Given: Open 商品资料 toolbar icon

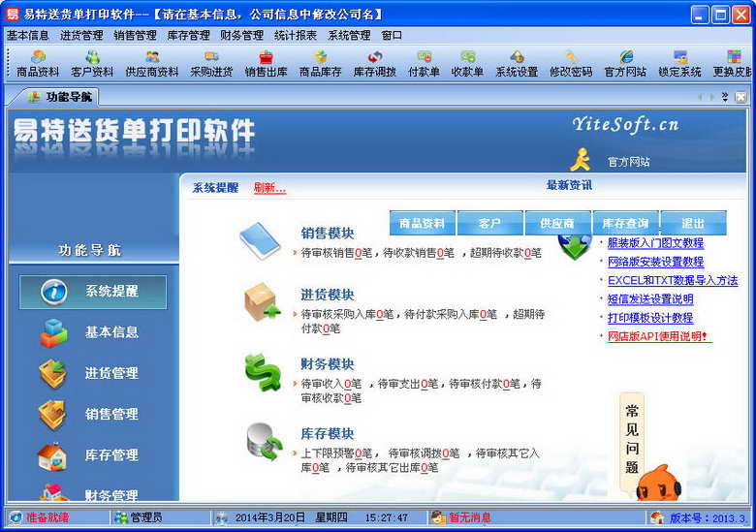Looking at the screenshot, I should click(38, 64).
